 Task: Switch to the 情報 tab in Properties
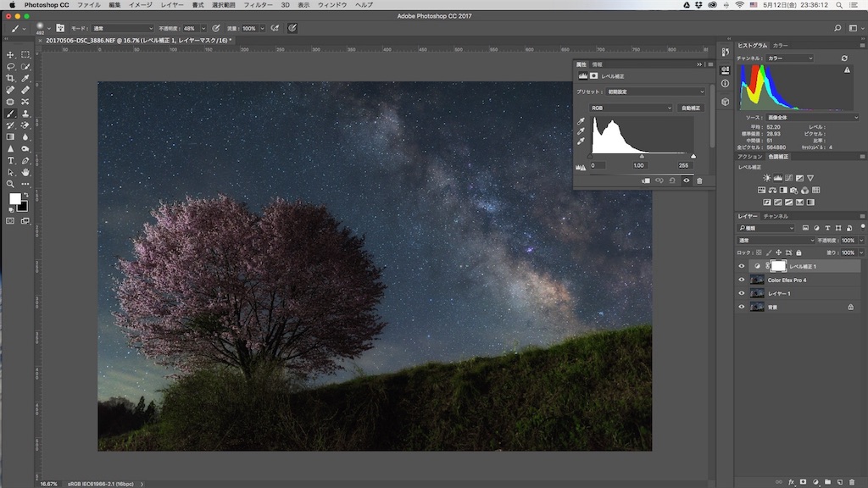pos(597,64)
